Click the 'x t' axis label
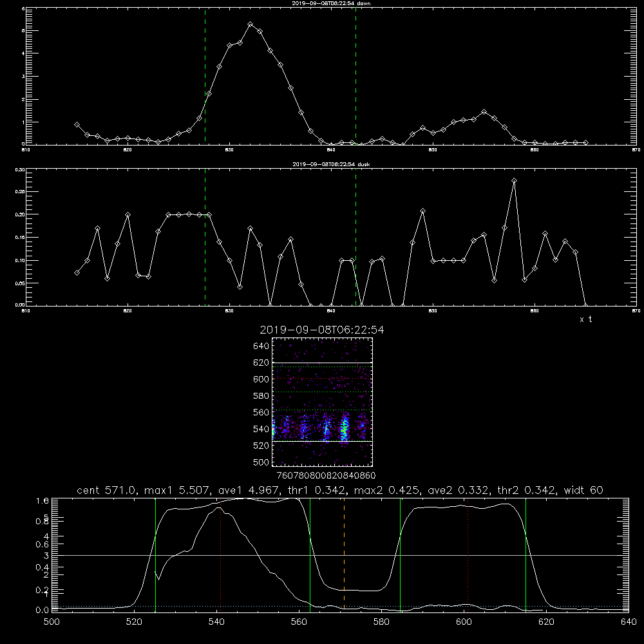 coord(585,319)
